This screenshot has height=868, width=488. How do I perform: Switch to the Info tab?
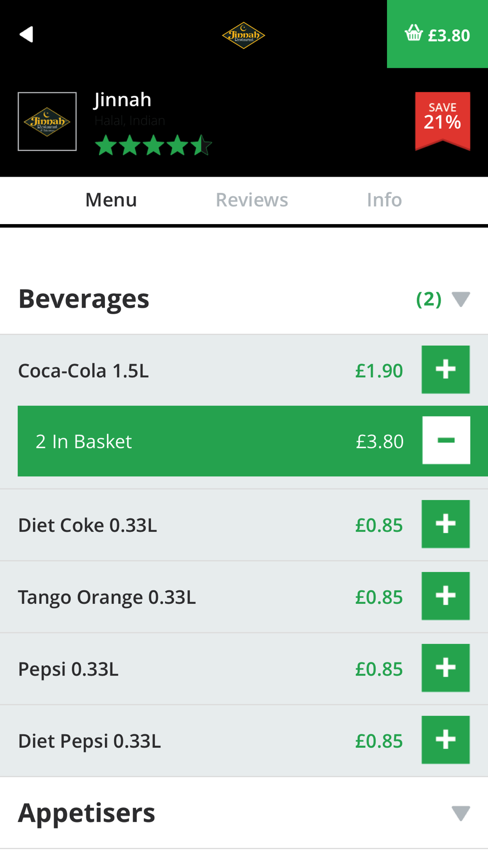coord(384,200)
